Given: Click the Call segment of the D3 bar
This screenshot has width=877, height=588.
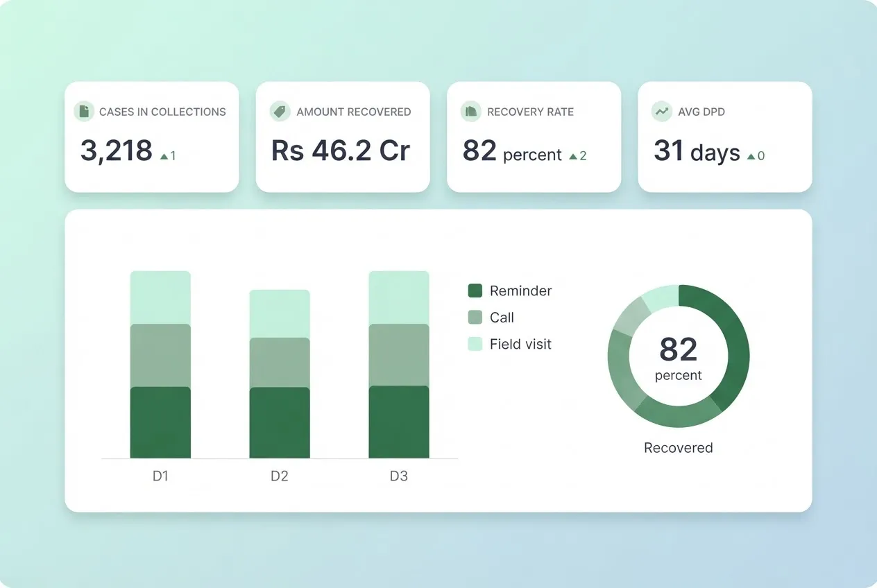Looking at the screenshot, I should tap(399, 355).
